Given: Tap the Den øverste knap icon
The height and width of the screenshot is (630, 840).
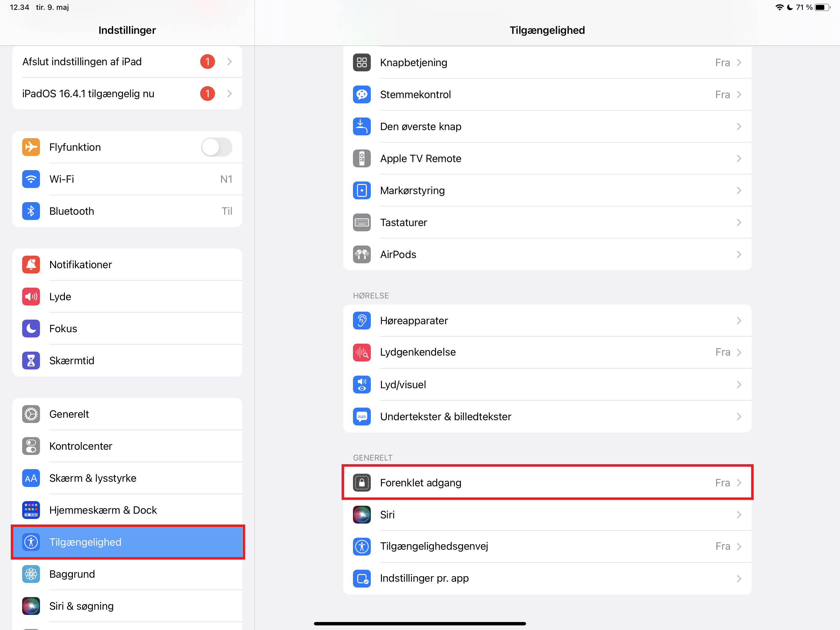Looking at the screenshot, I should click(x=362, y=126).
